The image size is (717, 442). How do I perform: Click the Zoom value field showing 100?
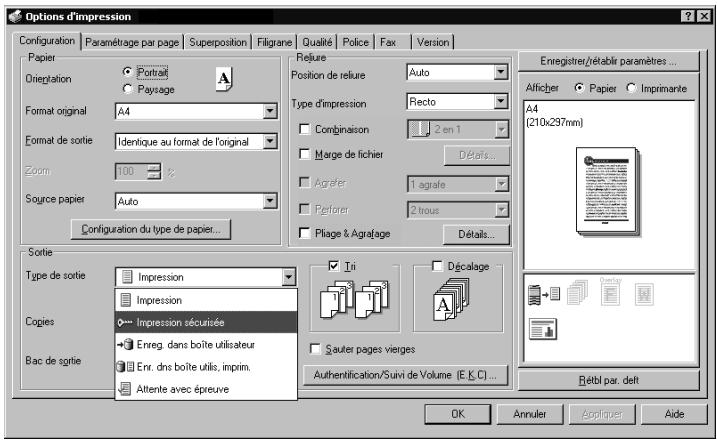pyautogui.click(x=131, y=171)
